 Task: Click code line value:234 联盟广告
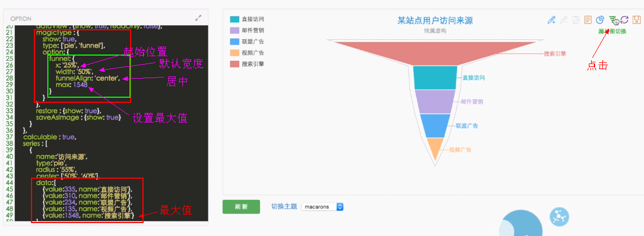pyautogui.click(x=87, y=202)
